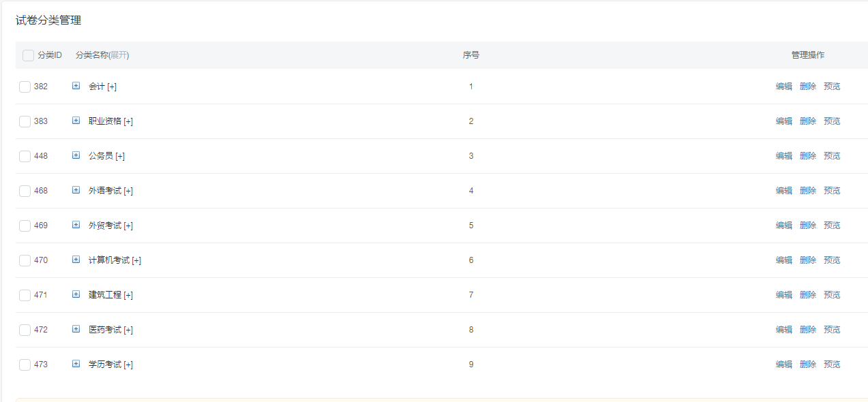Add subcategory via [+] next to 会计

coord(112,87)
